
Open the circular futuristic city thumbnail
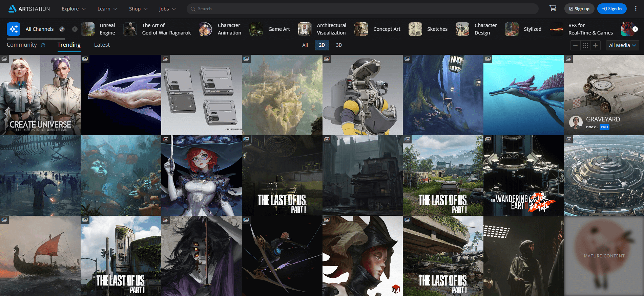coord(604,176)
